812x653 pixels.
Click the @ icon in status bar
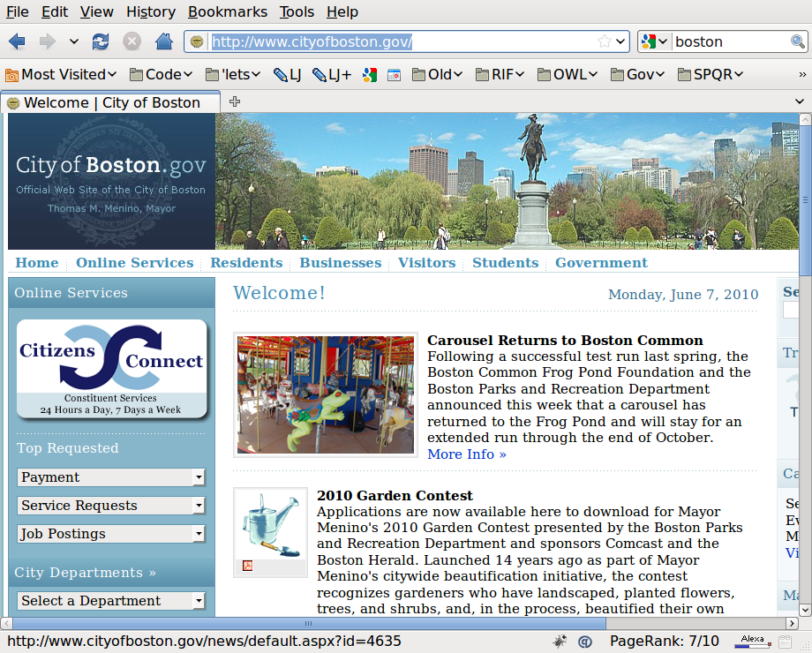(584, 641)
